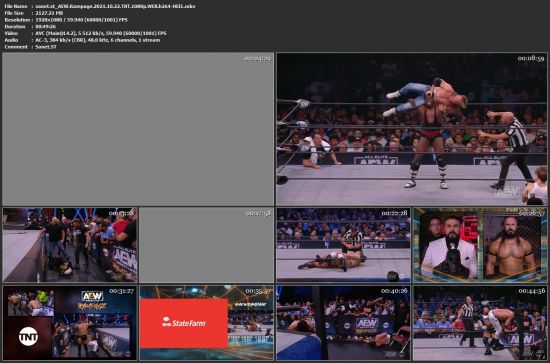Open the State Farm ad thumbnail
This screenshot has height=363, width=550.
coord(206,323)
